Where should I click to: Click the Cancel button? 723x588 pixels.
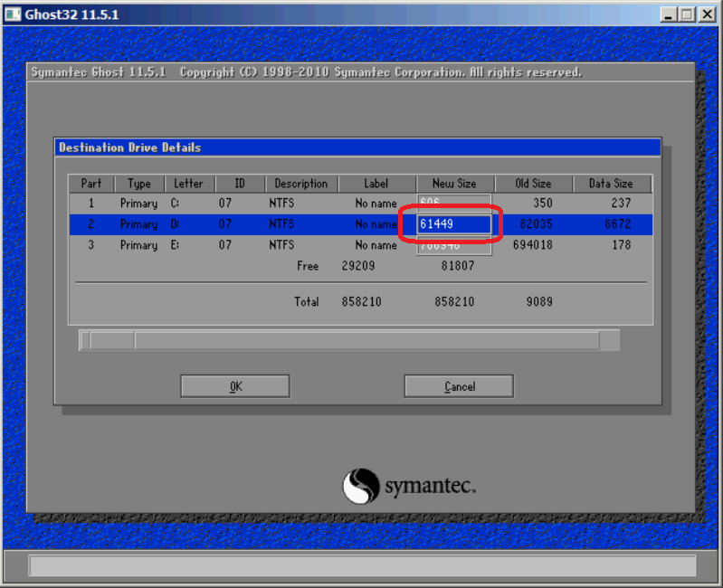(459, 386)
